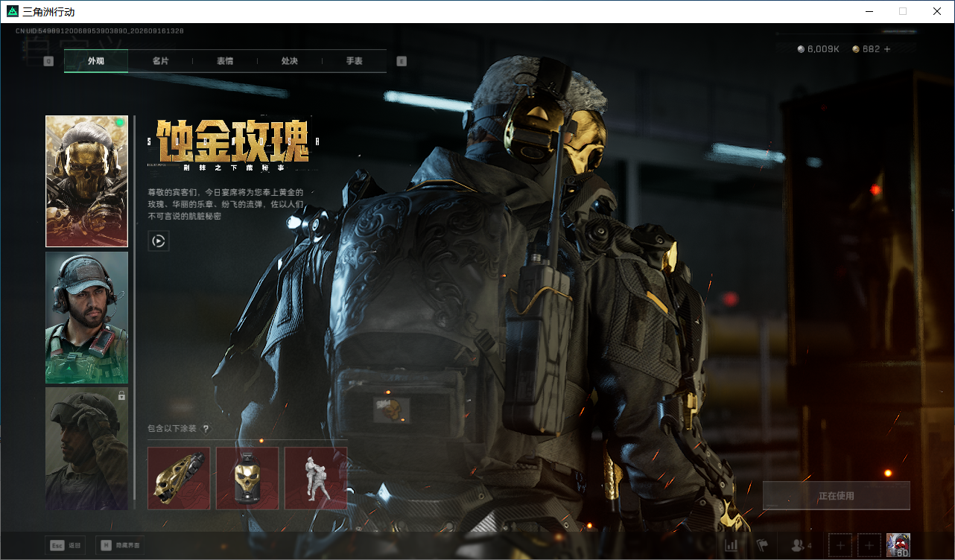Click the E key next-tab hint
The image size is (955, 560).
pyautogui.click(x=402, y=61)
